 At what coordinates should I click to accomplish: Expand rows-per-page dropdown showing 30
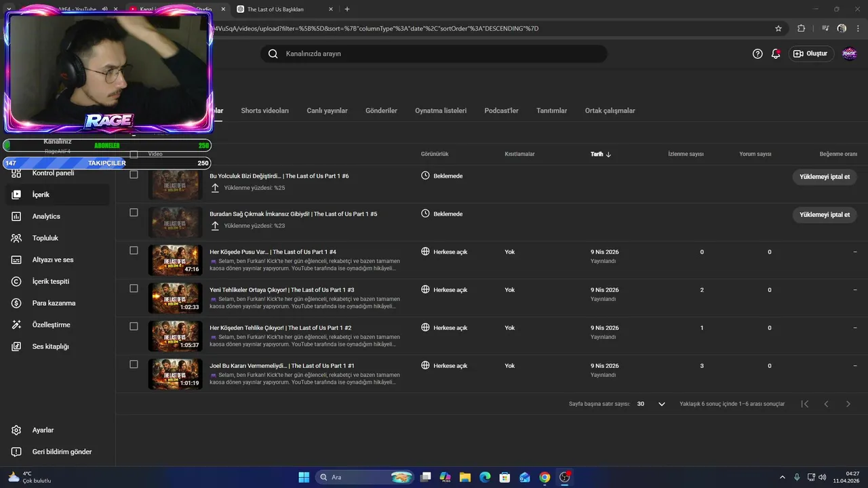pyautogui.click(x=652, y=404)
